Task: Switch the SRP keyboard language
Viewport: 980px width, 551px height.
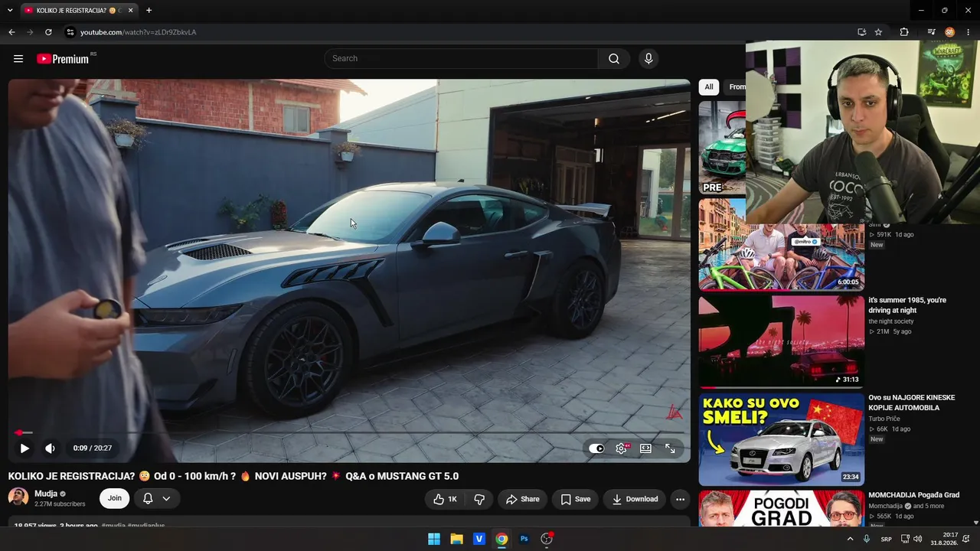Action: point(886,539)
